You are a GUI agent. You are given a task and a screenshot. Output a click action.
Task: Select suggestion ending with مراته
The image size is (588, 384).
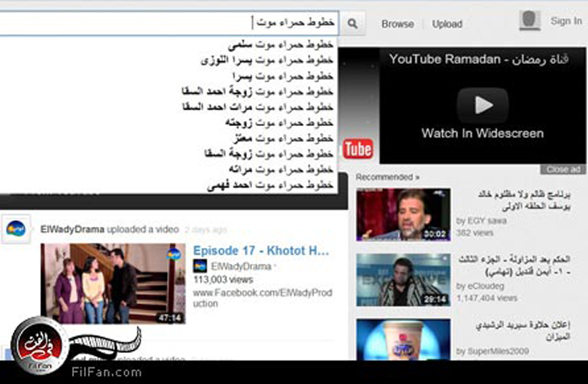click(x=281, y=170)
